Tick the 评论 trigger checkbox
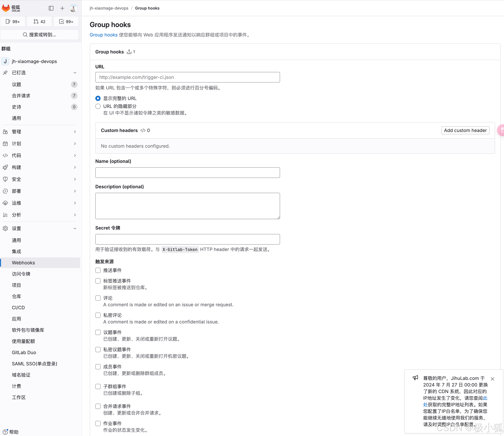 98,298
